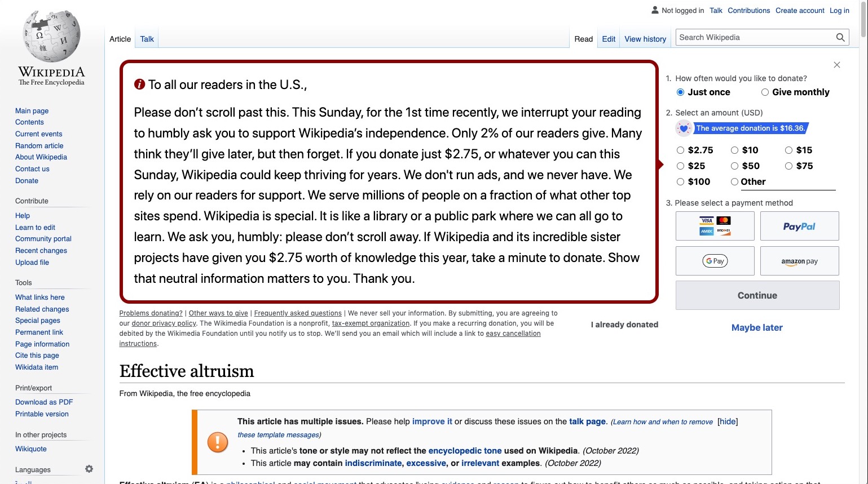Select the $15 donation amount
The image size is (868, 484).
tap(788, 150)
